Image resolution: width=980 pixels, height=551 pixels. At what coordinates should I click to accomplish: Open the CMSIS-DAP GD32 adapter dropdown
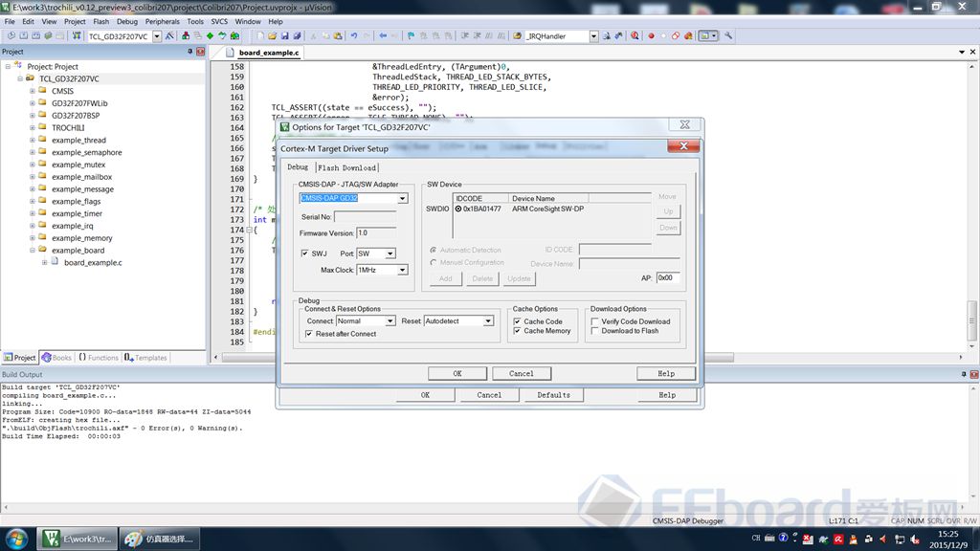tap(402, 199)
